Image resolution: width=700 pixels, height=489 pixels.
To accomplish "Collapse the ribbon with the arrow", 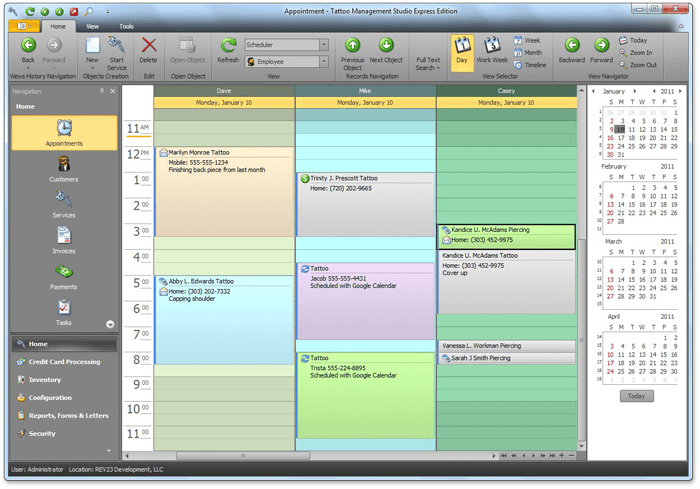I will click(x=681, y=26).
